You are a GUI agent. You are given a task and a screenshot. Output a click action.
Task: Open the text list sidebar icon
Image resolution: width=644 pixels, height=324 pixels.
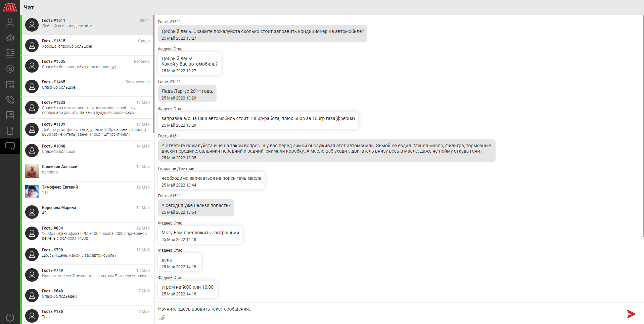coord(10,53)
